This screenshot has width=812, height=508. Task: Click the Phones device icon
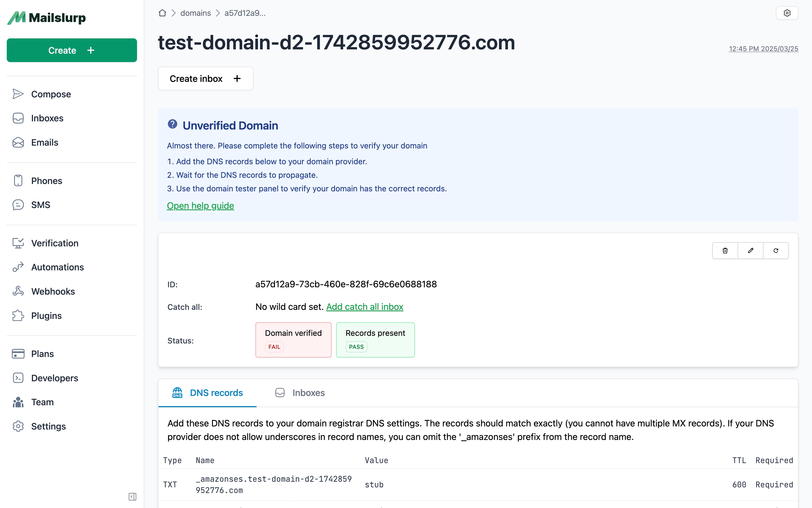tap(18, 181)
